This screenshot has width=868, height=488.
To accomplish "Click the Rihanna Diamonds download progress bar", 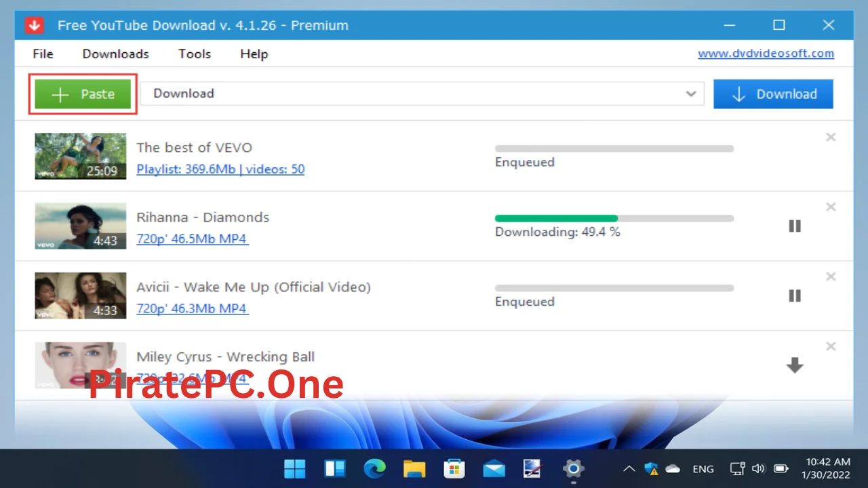I will pyautogui.click(x=614, y=218).
